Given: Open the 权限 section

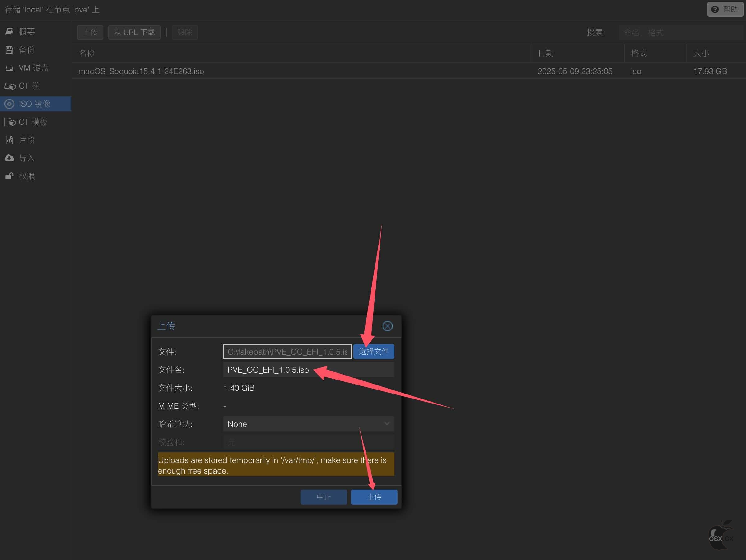Looking at the screenshot, I should coord(36,176).
